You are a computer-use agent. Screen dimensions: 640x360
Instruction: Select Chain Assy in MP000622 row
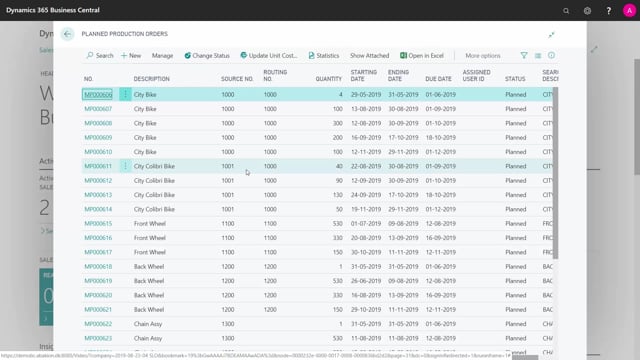(x=148, y=324)
